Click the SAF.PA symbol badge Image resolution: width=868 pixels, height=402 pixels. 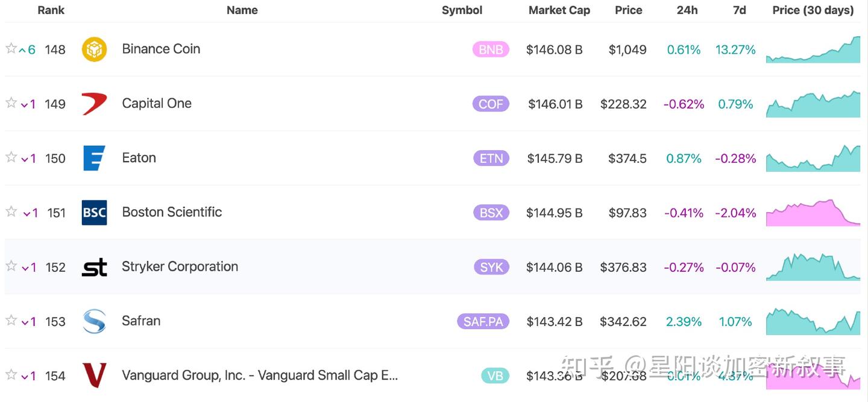483,321
